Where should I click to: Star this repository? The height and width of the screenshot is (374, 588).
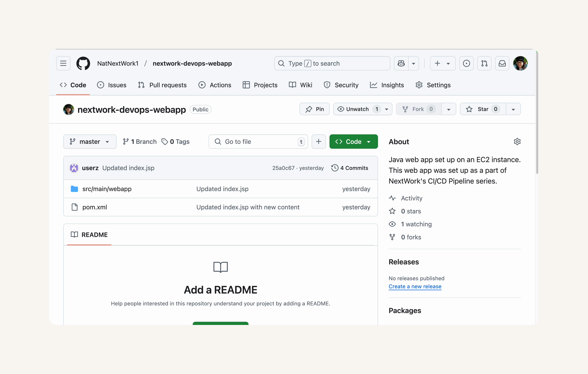(x=483, y=109)
